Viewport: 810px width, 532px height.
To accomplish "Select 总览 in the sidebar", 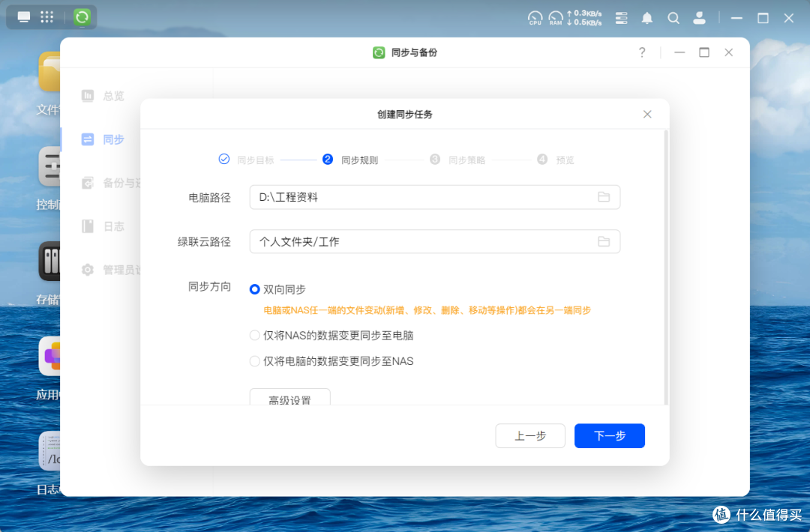I will click(103, 96).
